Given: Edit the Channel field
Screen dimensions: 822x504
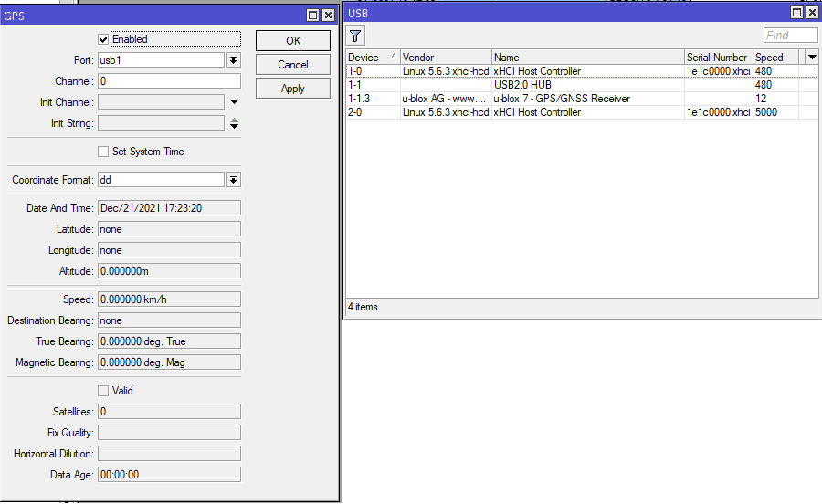Looking at the screenshot, I should [x=169, y=81].
